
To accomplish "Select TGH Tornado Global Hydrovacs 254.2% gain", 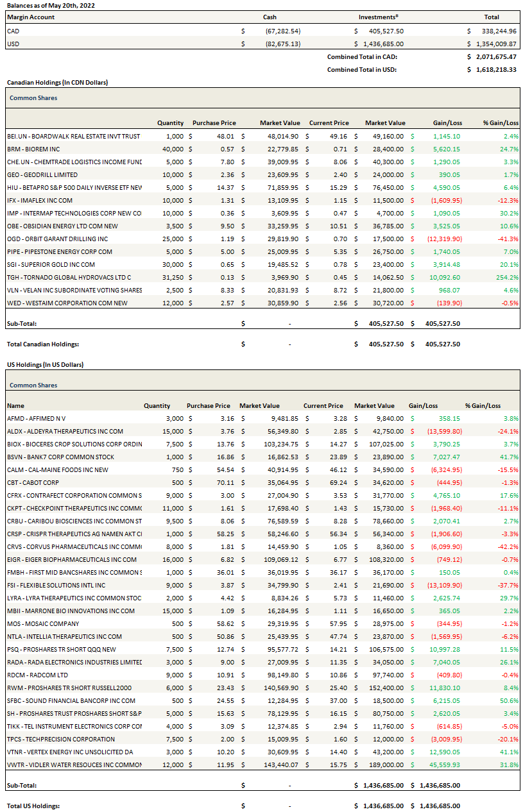I will pyautogui.click(x=507, y=277).
